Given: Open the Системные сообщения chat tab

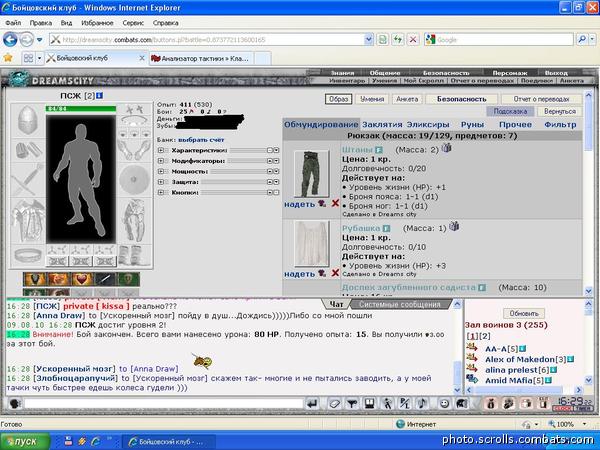Looking at the screenshot, I should [x=400, y=305].
